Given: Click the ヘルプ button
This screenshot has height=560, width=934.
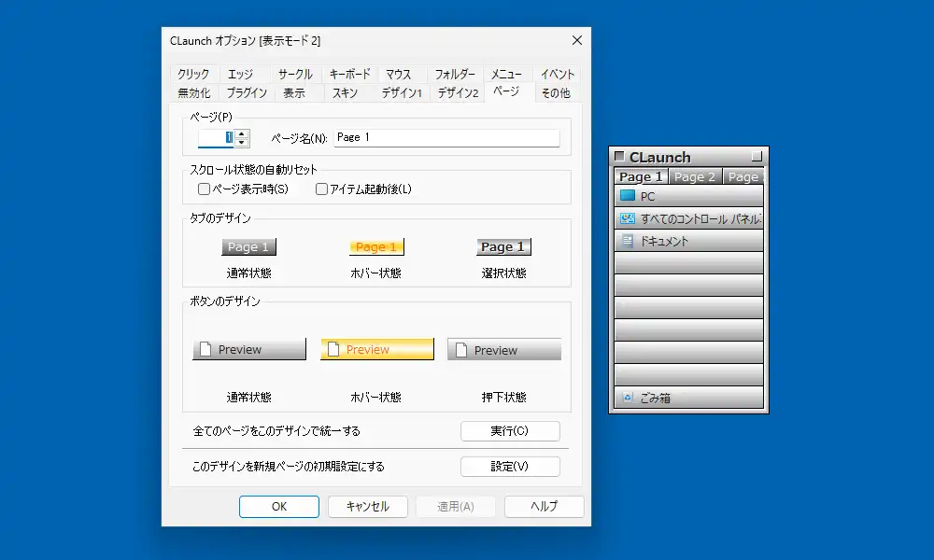Looking at the screenshot, I should pos(544,507).
